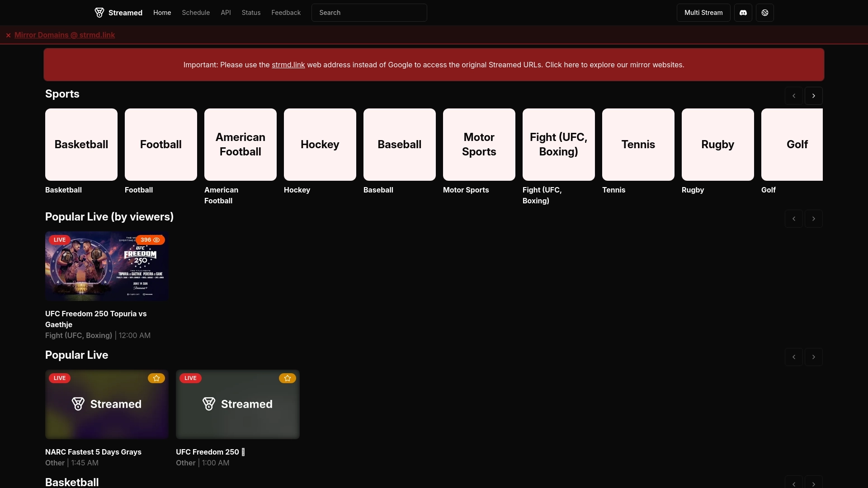The width and height of the screenshot is (868, 488).
Task: Follow the strmd.link link in red notice
Action: pos(288,65)
